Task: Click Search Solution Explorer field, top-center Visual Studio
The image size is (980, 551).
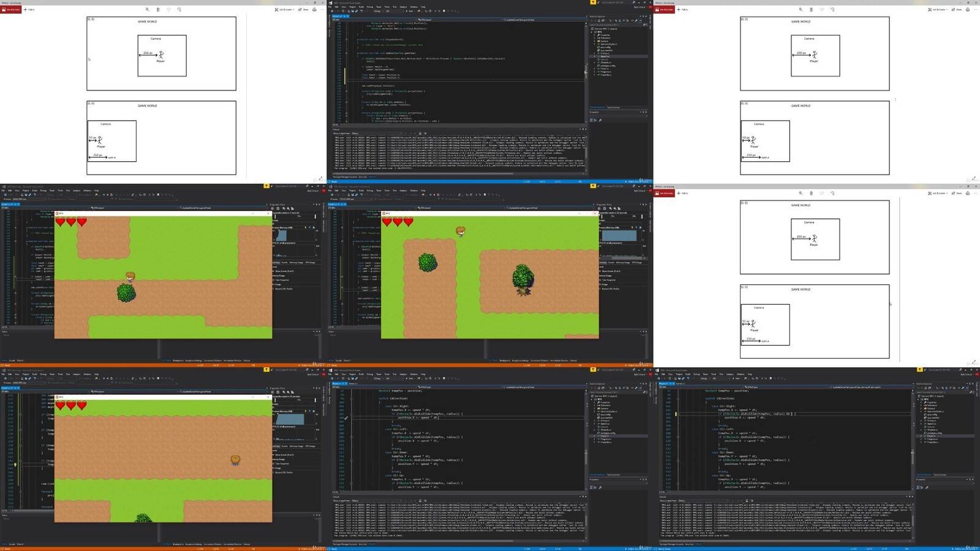Action: tap(617, 25)
